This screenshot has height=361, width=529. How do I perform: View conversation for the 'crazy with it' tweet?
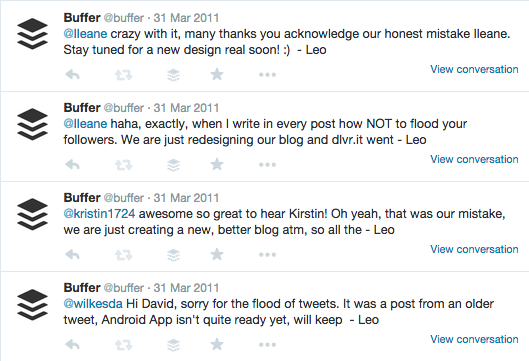[x=474, y=69]
